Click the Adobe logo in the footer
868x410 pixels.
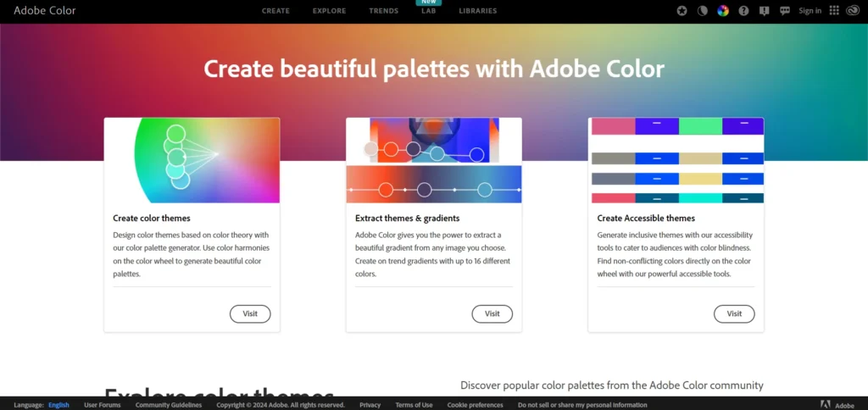point(837,405)
